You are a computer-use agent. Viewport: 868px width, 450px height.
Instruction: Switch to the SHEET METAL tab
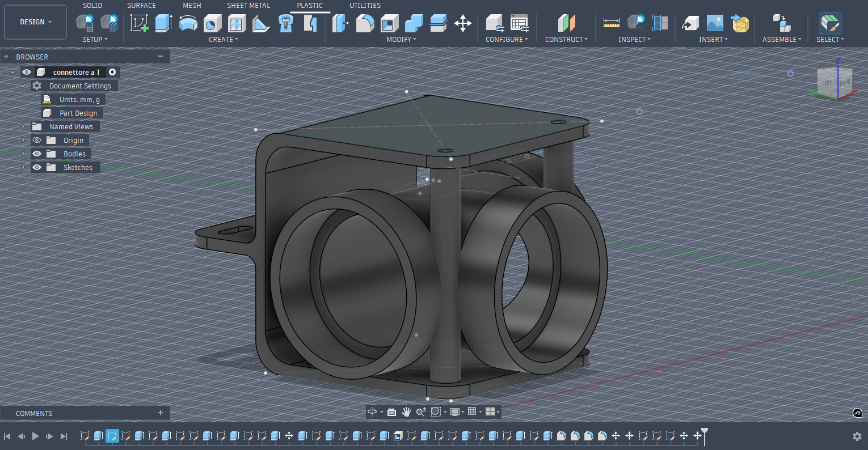click(248, 6)
